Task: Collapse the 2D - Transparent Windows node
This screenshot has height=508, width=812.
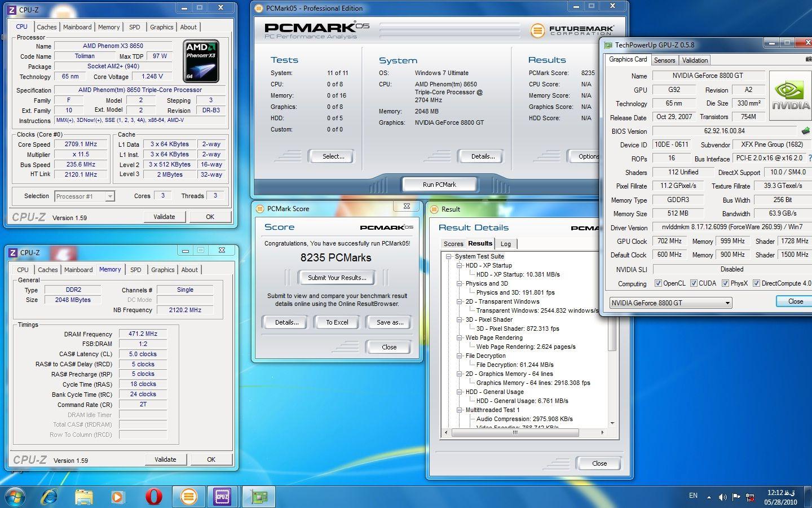Action: [x=460, y=301]
